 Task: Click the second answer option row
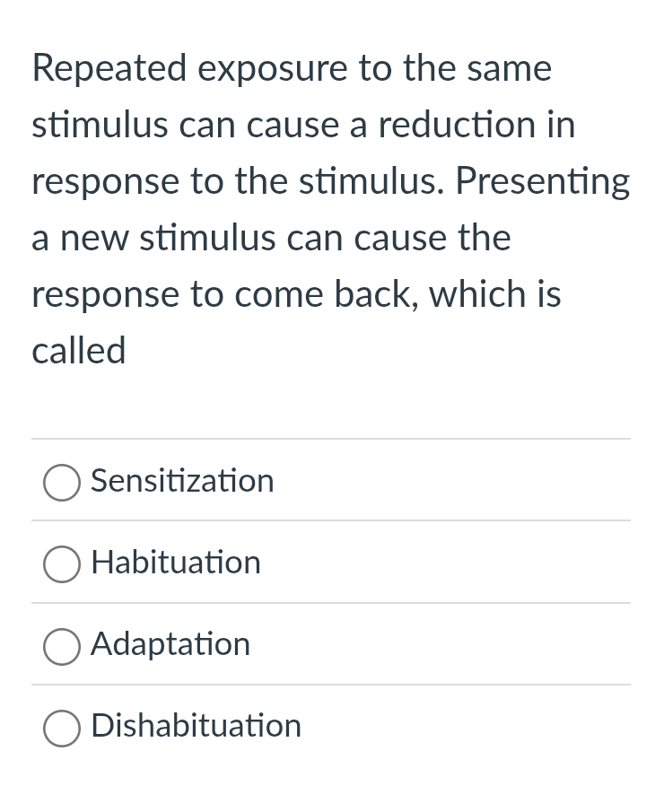pyautogui.click(x=331, y=563)
